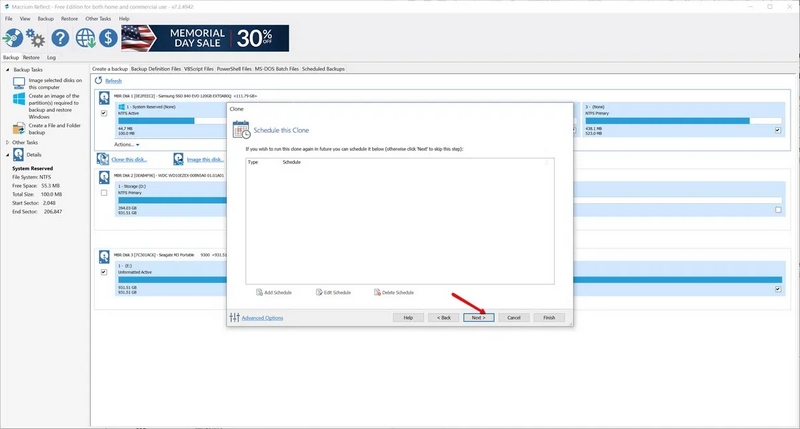This screenshot has height=429, width=800.
Task: Toggle right-side checkbox on Disk 3 row
Action: tap(778, 289)
